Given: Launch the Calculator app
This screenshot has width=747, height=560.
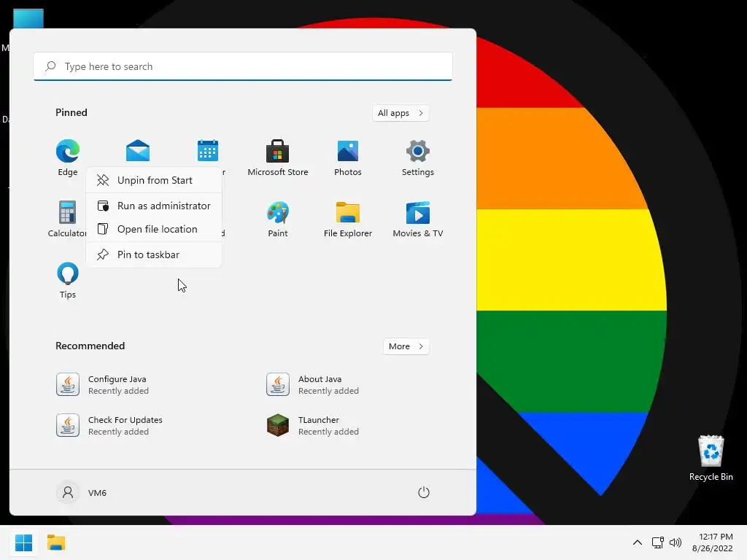Looking at the screenshot, I should pyautogui.click(x=67, y=219).
